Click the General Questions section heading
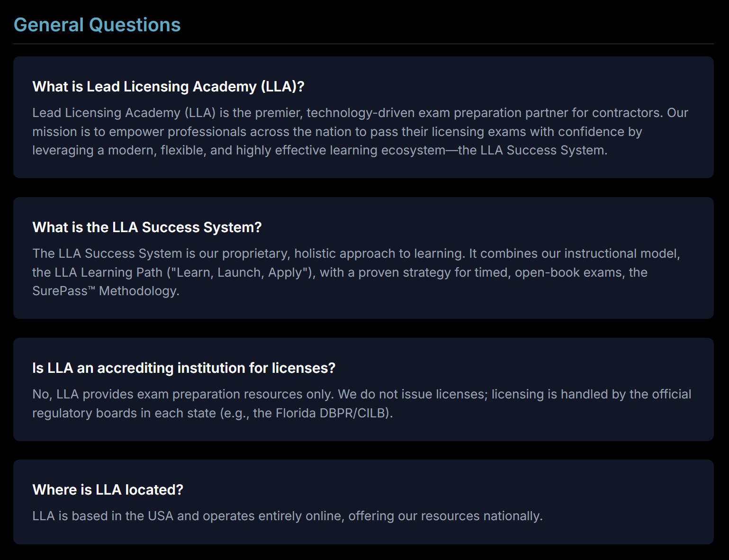The width and height of the screenshot is (729, 560). pos(97,25)
